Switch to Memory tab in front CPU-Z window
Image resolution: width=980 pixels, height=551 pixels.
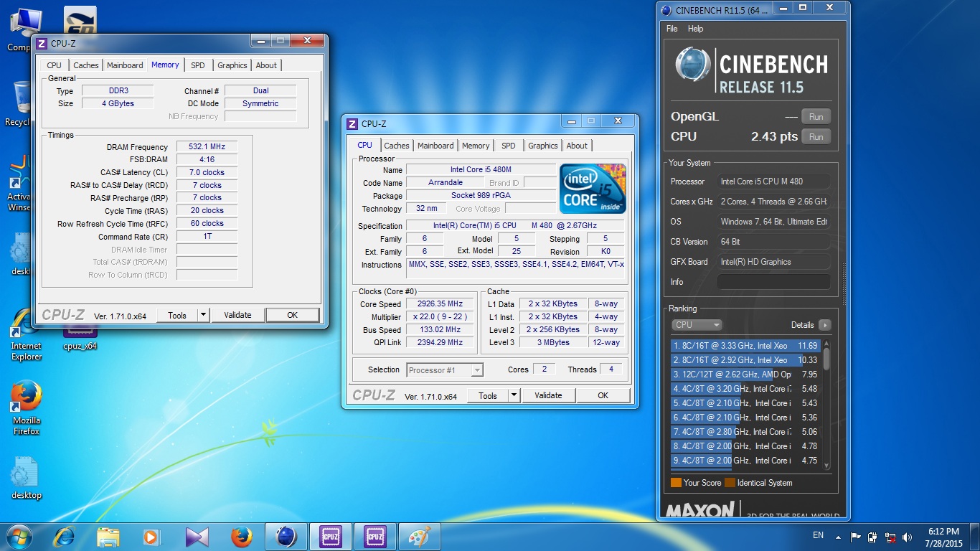pyautogui.click(x=476, y=146)
